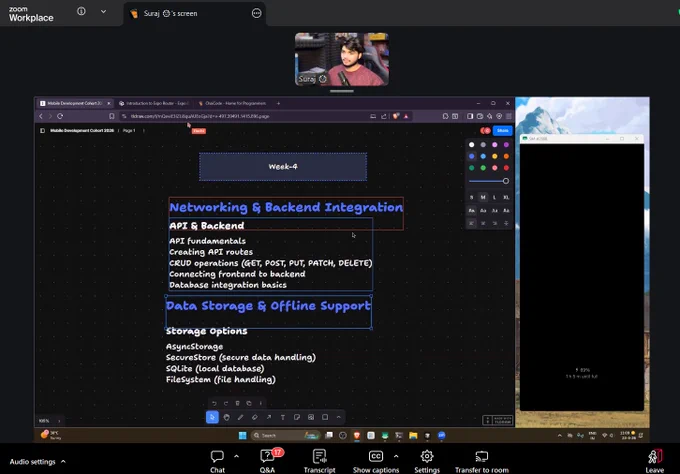Click the meeting info icon
The image size is (680, 474).
[x=81, y=12]
